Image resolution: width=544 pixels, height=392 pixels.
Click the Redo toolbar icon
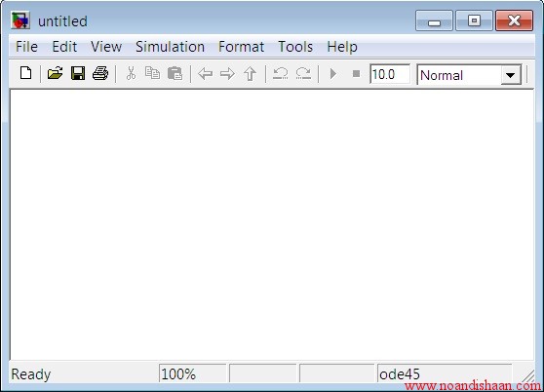(x=303, y=73)
